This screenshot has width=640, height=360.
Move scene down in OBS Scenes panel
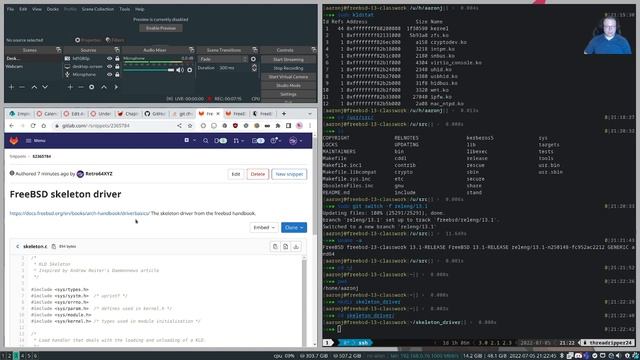pyautogui.click(x=45, y=87)
